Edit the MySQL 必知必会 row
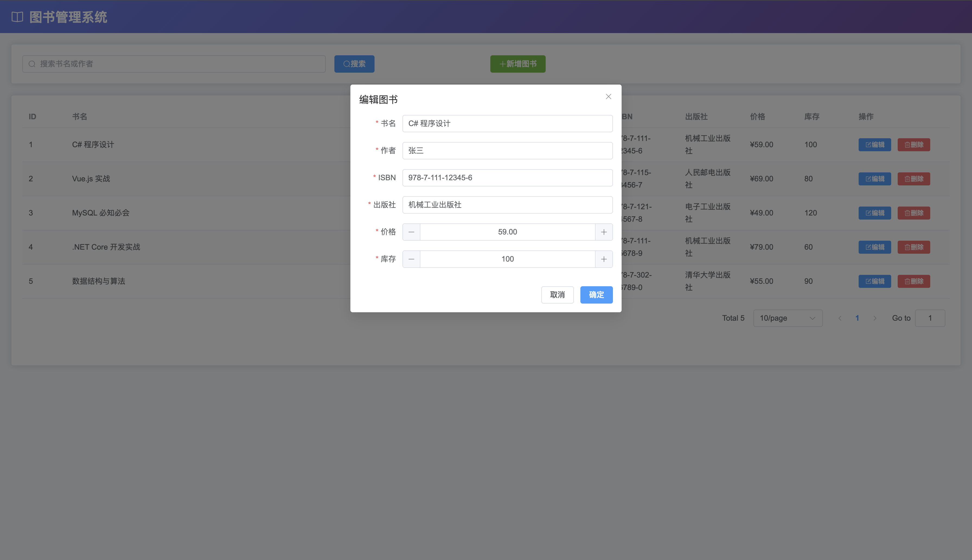Screen dimensions: 972x560 [875, 213]
